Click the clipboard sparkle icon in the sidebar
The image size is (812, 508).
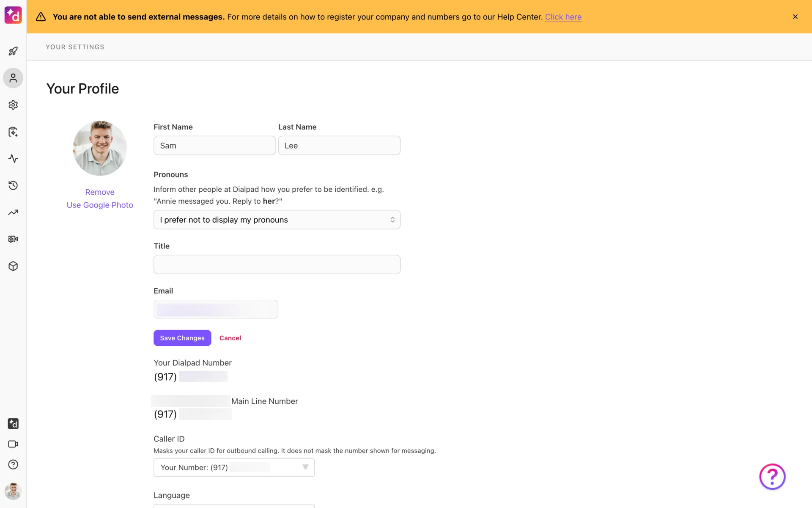[13, 132]
